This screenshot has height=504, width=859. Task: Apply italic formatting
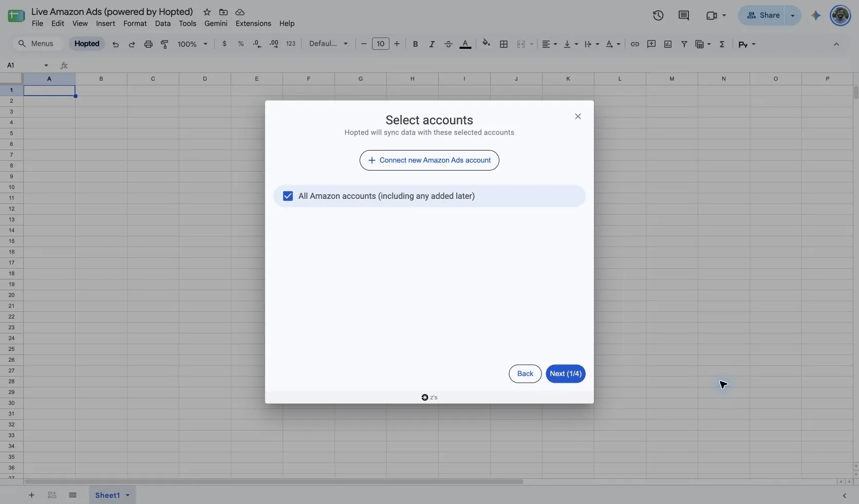point(432,44)
